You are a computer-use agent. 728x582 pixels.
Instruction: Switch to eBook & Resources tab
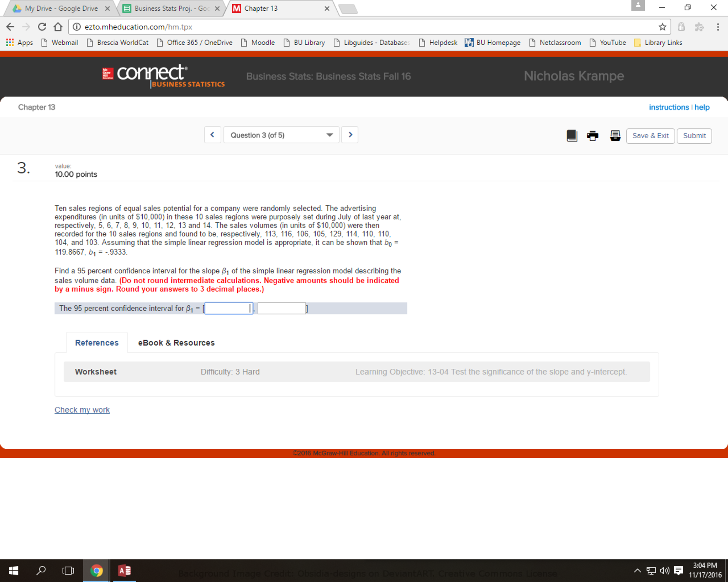tap(176, 342)
